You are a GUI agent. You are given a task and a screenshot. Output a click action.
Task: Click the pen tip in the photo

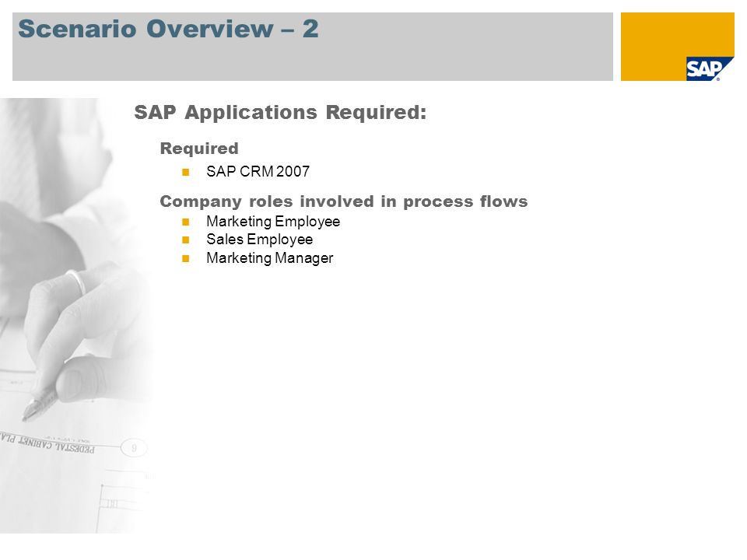26,415
